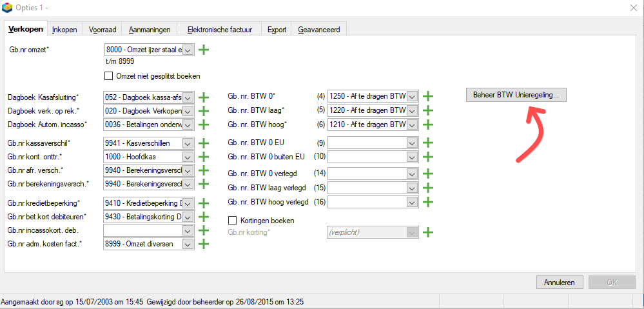Viewport: 644px width, 309px height.
Task: Open the BTW 0 verlegd dropdown
Action: (413, 174)
